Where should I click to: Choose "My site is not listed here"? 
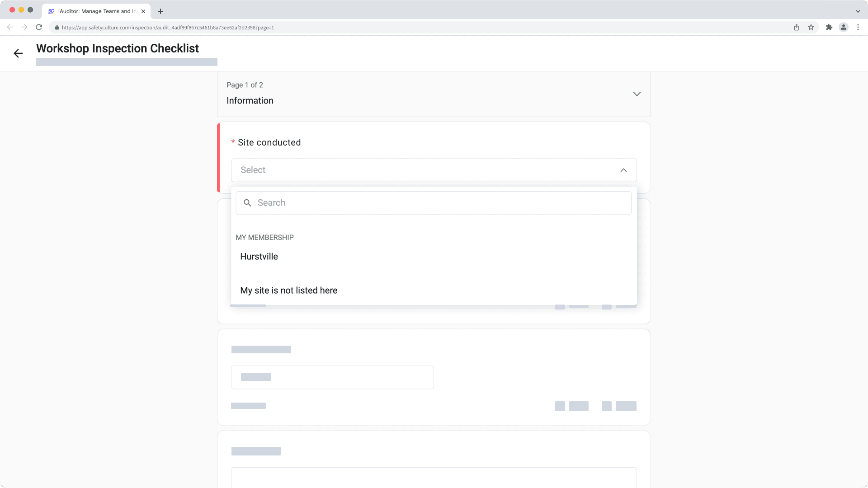coord(288,291)
